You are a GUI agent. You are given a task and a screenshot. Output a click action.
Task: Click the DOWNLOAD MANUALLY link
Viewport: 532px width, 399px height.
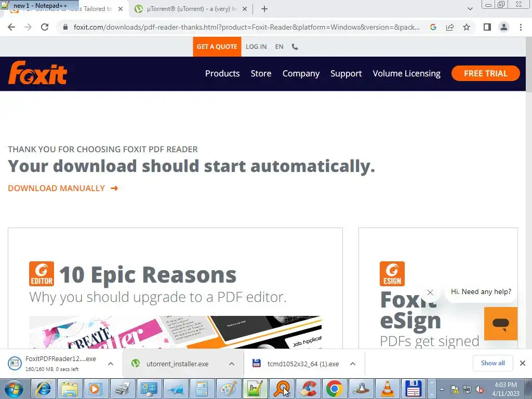(63, 188)
